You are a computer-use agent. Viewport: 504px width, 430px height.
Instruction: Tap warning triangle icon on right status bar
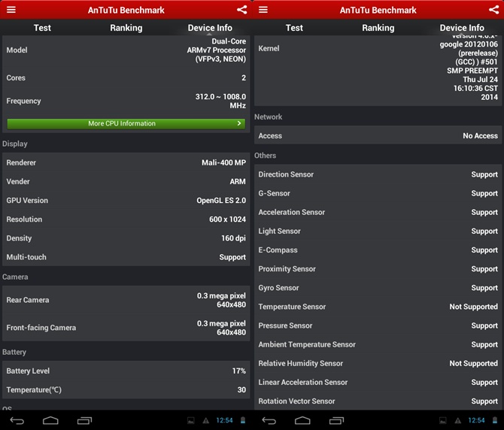coord(457,420)
